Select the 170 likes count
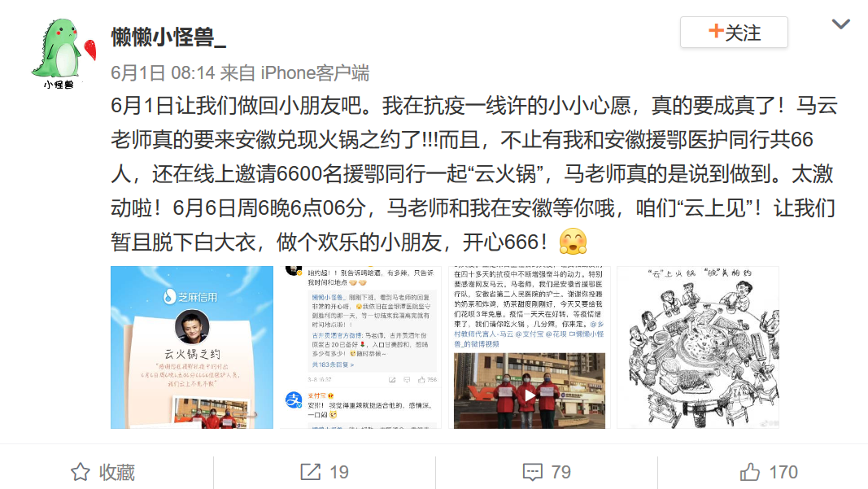Viewport: 868px width, 489px height. click(783, 473)
